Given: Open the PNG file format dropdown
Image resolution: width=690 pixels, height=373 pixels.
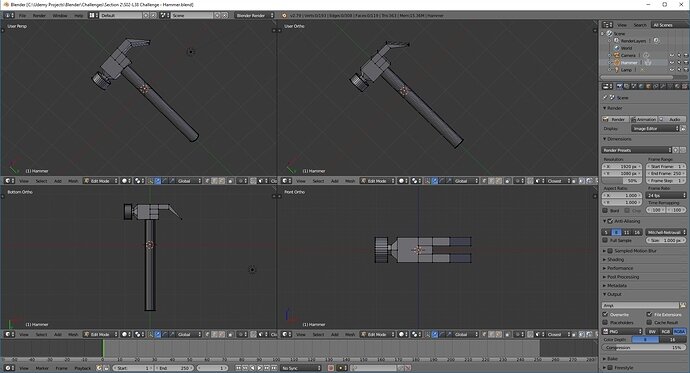Looking at the screenshot, I should click(622, 331).
